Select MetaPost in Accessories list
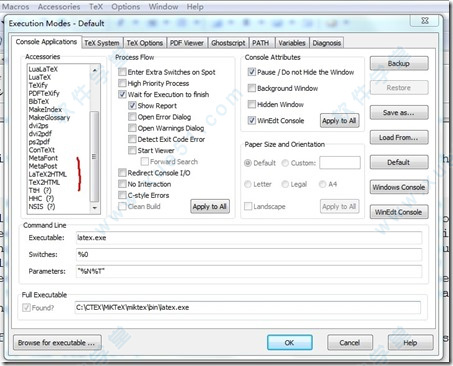Image resolution: width=453 pixels, height=366 pixels. pyautogui.click(x=43, y=166)
